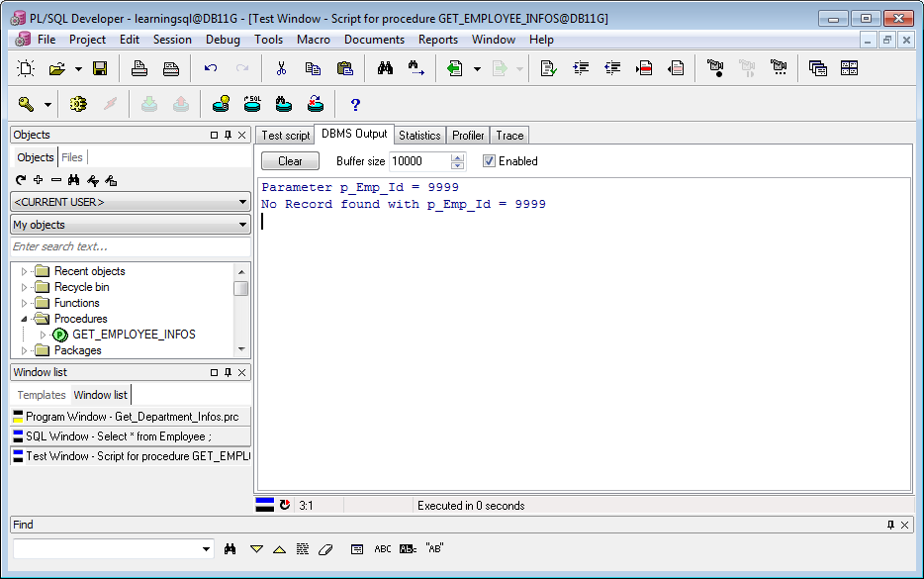The image size is (924, 579).
Task: Select the Files tab in Objects panel
Action: 72,157
